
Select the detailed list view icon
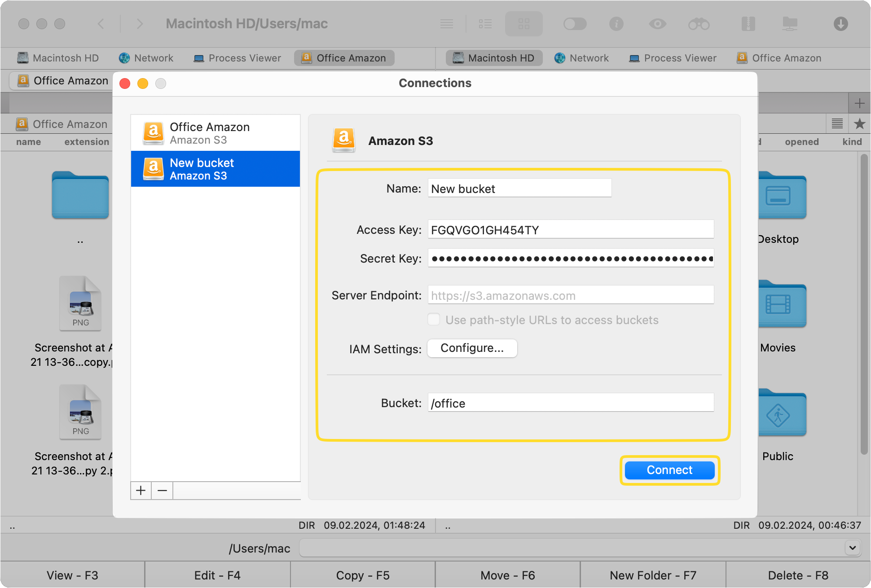(485, 24)
